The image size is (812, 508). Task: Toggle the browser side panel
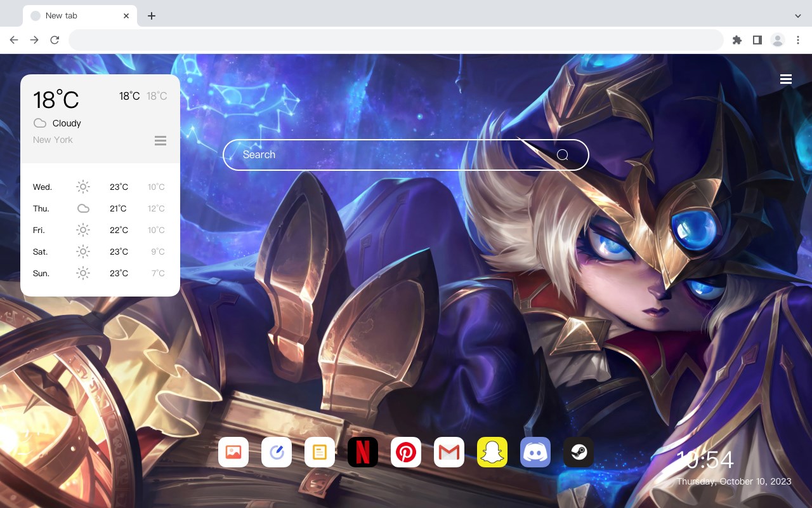757,40
